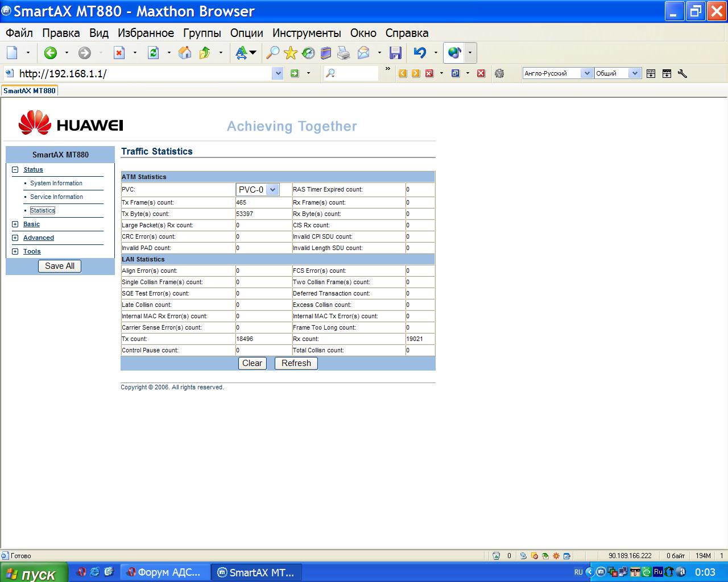Open Favorites star icon
The height and width of the screenshot is (582, 728).
pyautogui.click(x=291, y=53)
